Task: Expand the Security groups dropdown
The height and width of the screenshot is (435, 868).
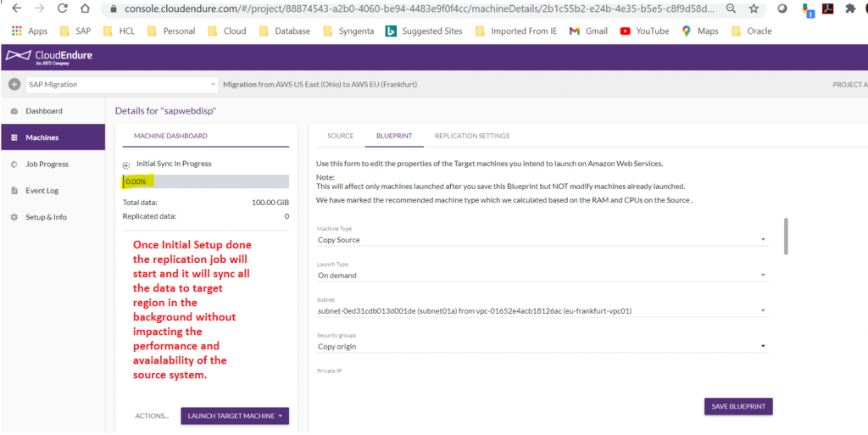Action: coord(542,347)
